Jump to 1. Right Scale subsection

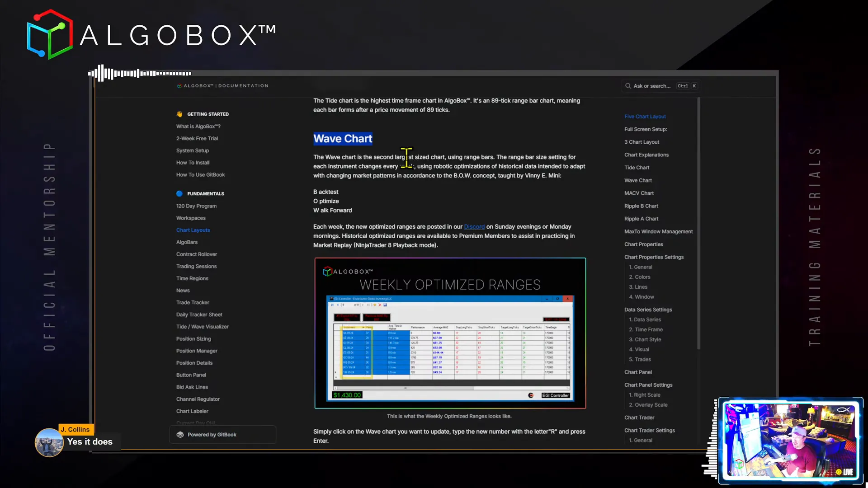(645, 395)
